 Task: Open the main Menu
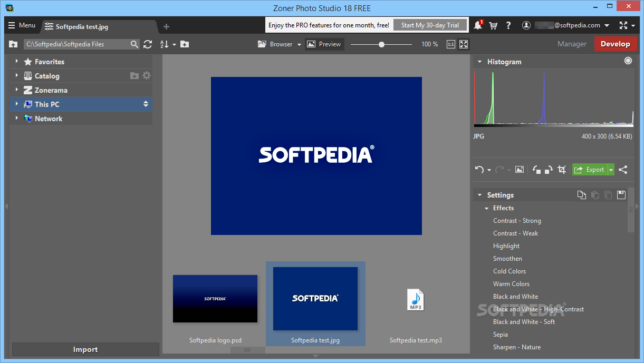[22, 25]
